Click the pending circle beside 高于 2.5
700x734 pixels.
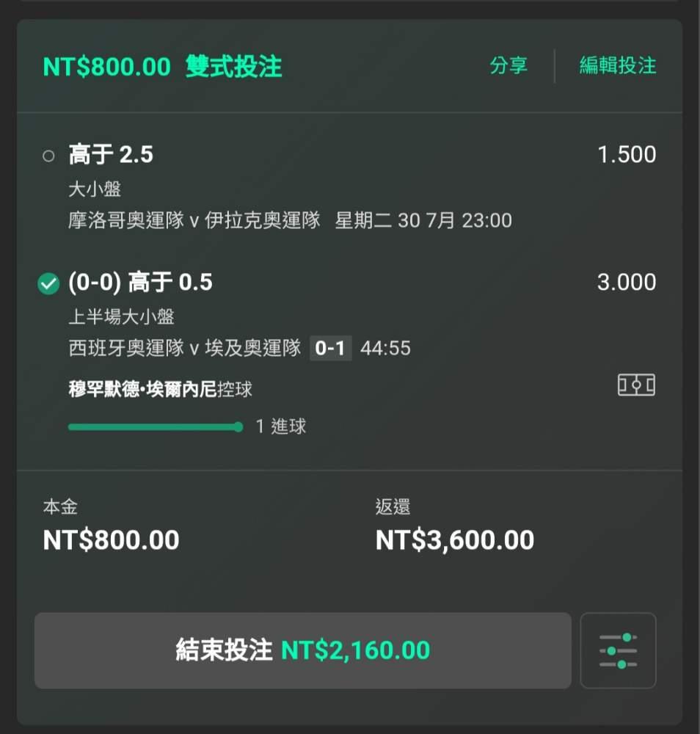(48, 156)
